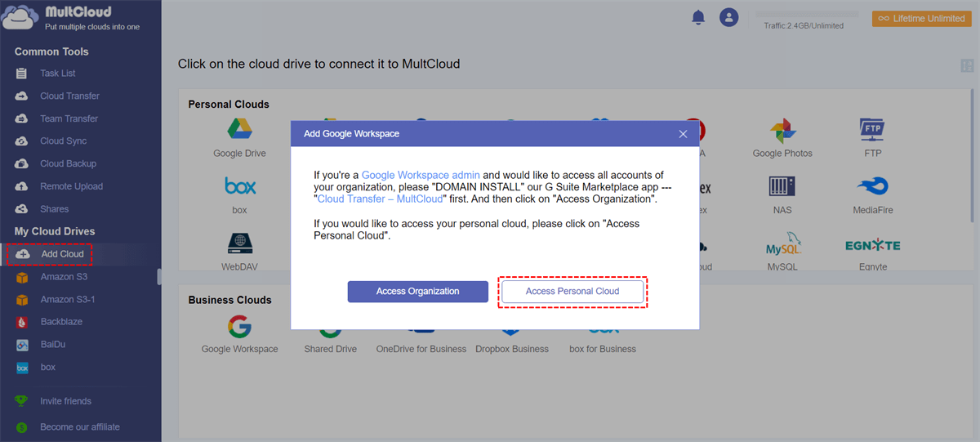The height and width of the screenshot is (442, 980).
Task: Click the Task List icon
Action: point(22,74)
